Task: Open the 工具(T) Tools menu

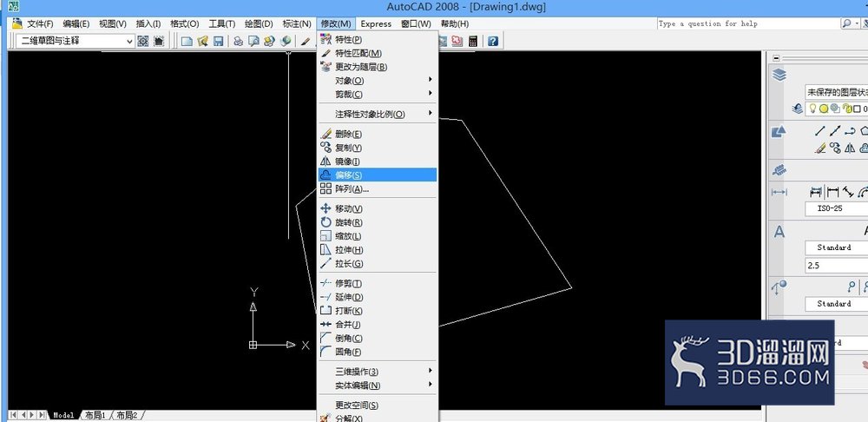Action: point(221,23)
